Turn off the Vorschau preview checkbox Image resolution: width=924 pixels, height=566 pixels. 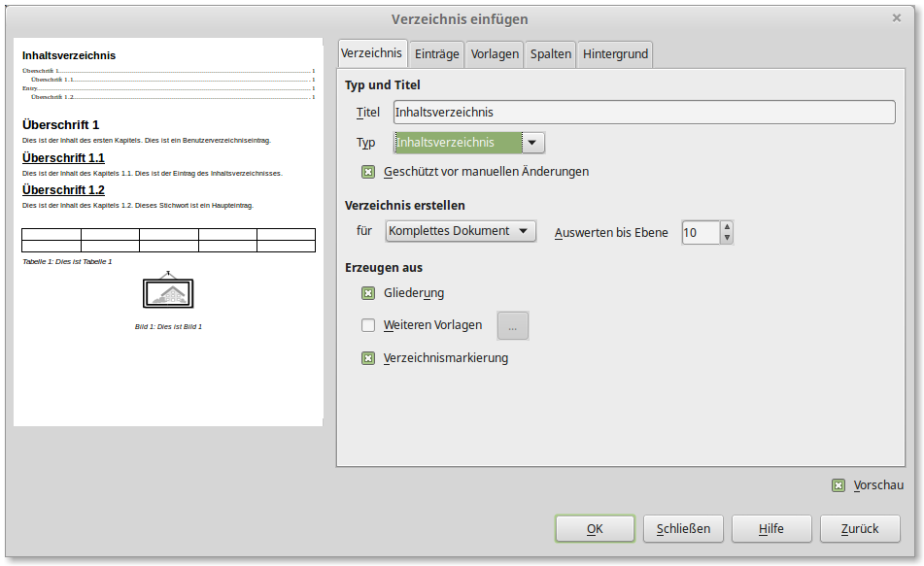tap(838, 485)
